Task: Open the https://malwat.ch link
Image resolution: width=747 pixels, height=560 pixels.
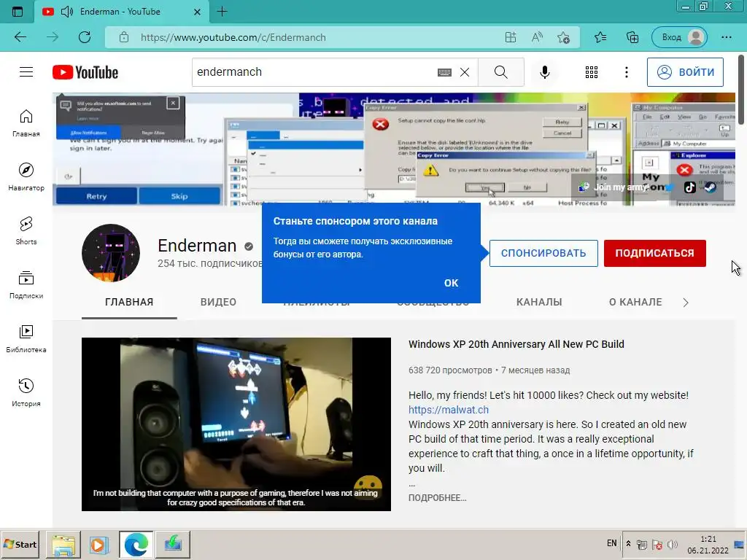Action: pyautogui.click(x=449, y=410)
